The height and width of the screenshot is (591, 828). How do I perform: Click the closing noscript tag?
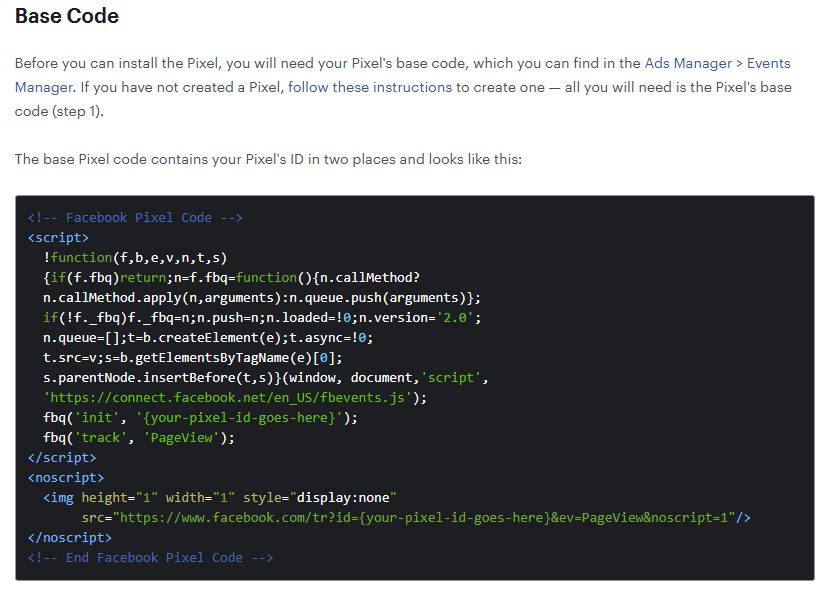tap(70, 537)
